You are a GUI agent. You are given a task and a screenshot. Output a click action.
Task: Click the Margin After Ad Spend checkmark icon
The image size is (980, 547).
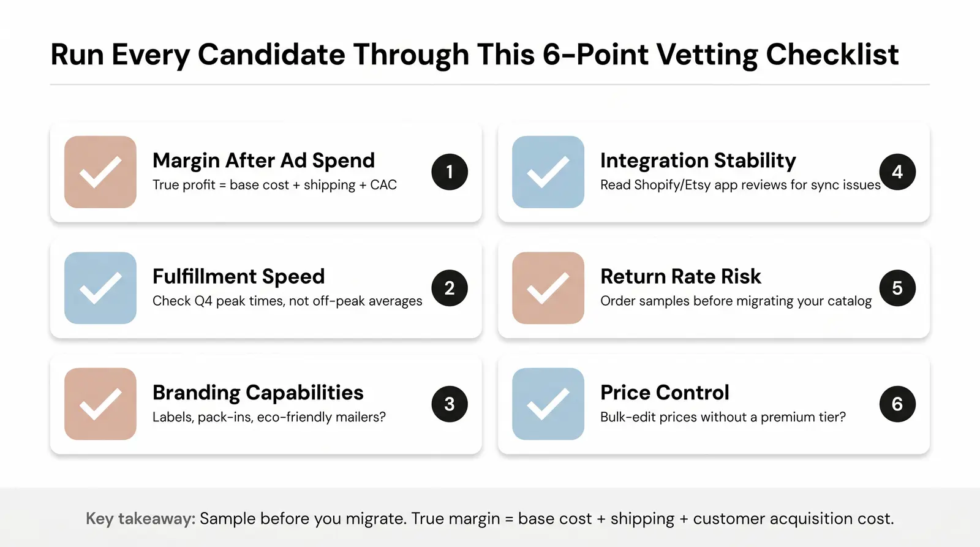100,172
